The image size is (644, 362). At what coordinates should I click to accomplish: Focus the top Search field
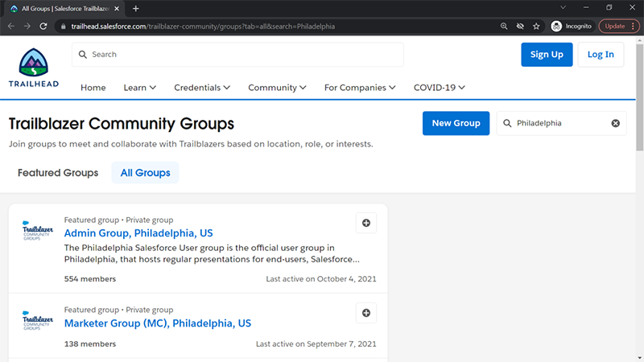point(237,54)
